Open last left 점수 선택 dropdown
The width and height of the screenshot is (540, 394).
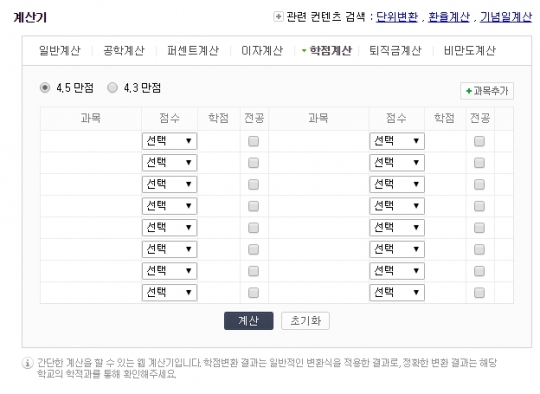tap(169, 292)
